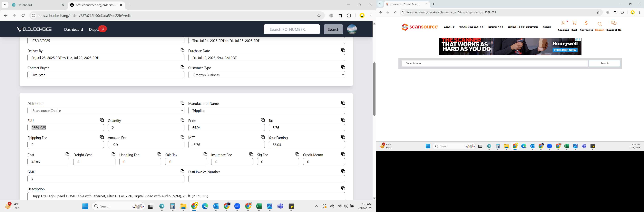Copy the Insurance Fee value

pos(251,154)
